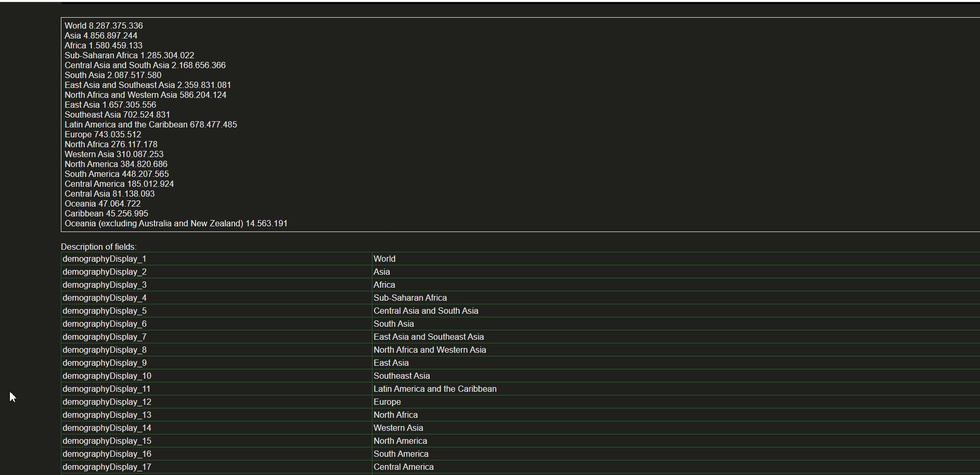The height and width of the screenshot is (475, 980).
Task: Choose the 'demographyDisplay_9' field name
Action: (x=216, y=363)
